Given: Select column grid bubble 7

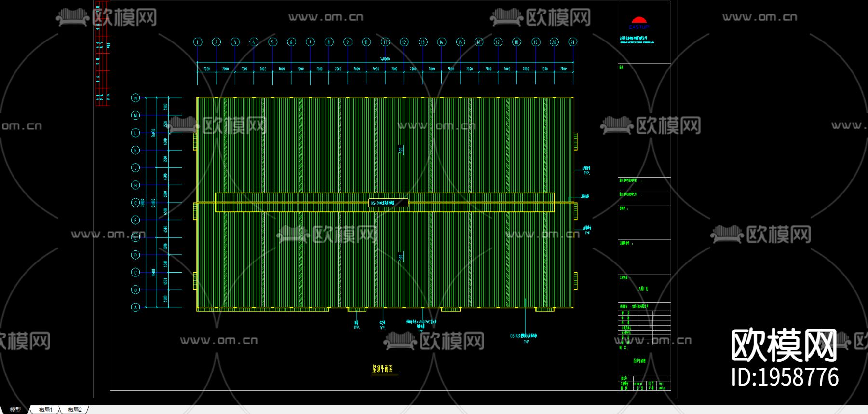Looking at the screenshot, I should tap(310, 42).
